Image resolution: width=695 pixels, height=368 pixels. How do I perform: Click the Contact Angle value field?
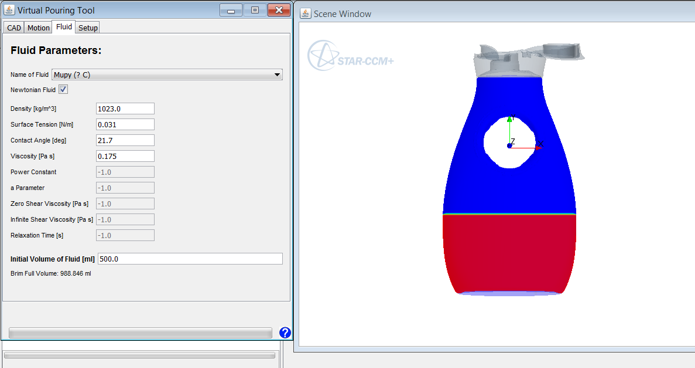coord(125,140)
